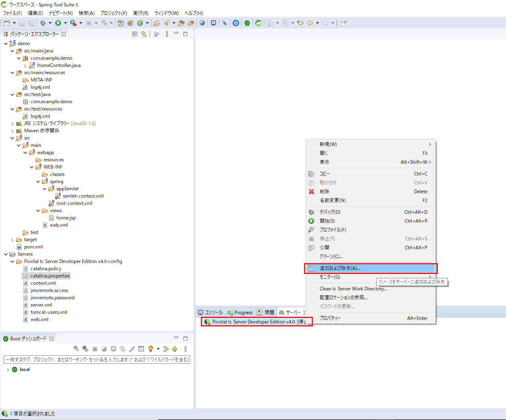Image resolution: width=506 pixels, height=420 pixels.
Task: Select pom.xml in the Package Explorer
Action: click(x=33, y=247)
